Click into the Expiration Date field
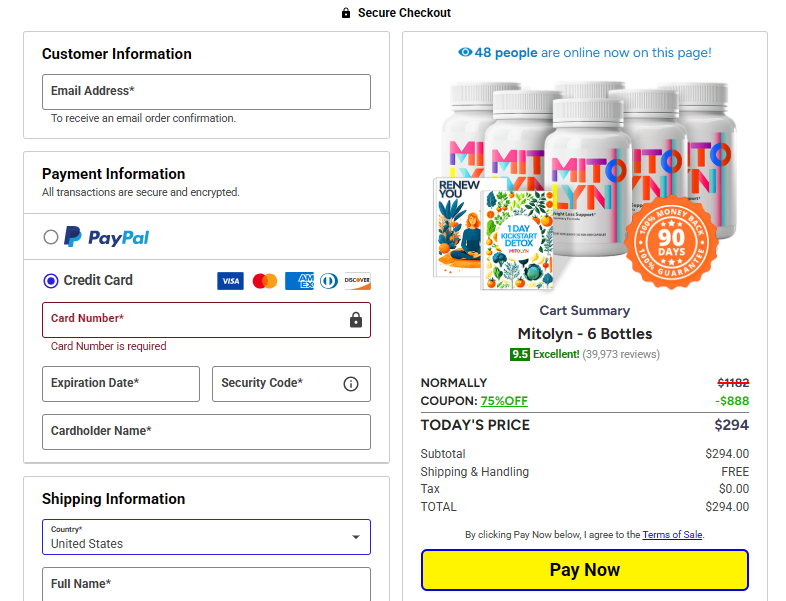Screen dimensions: 786x601 (x=121, y=384)
